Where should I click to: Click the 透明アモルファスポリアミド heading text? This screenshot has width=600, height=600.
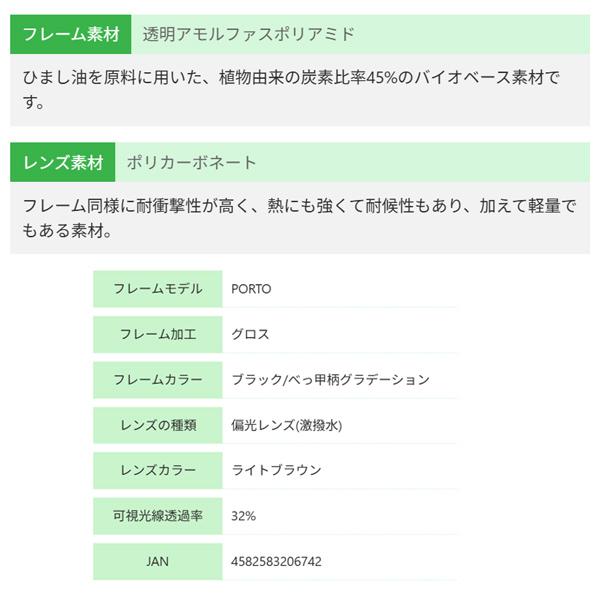248,34
